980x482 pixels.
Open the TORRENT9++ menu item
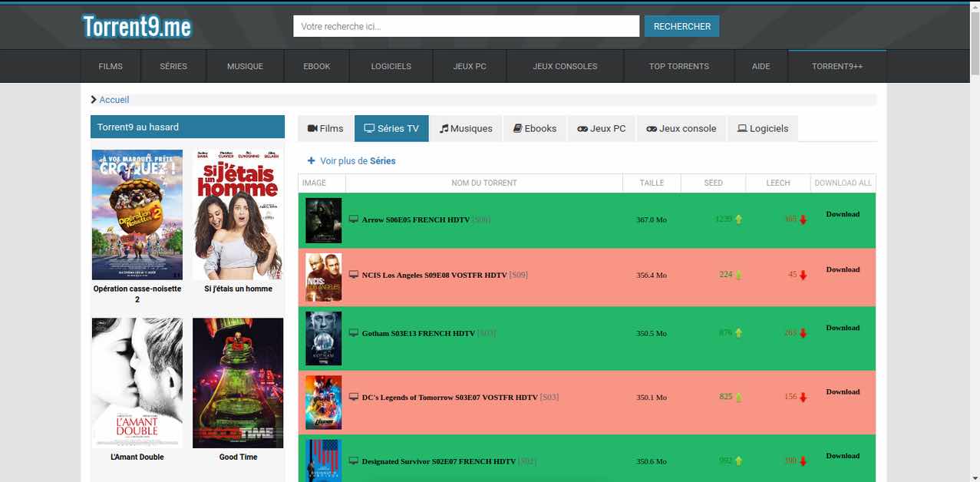tap(837, 67)
